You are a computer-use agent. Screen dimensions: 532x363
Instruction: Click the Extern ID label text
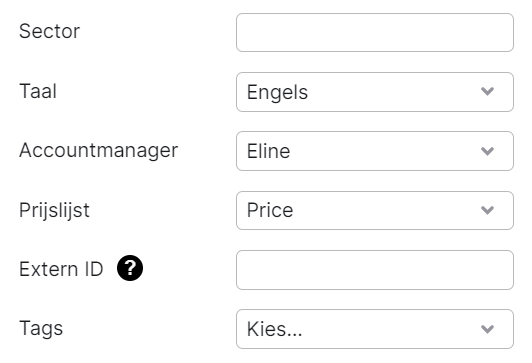click(61, 269)
